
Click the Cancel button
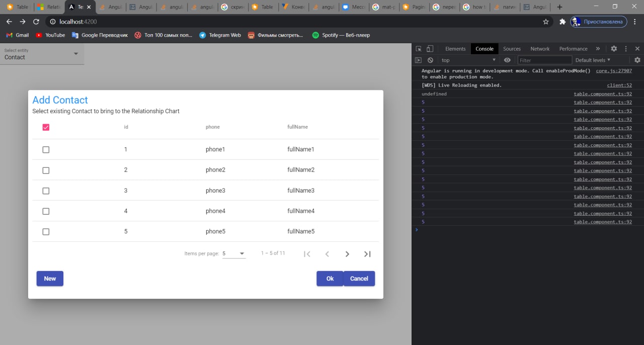pos(359,279)
